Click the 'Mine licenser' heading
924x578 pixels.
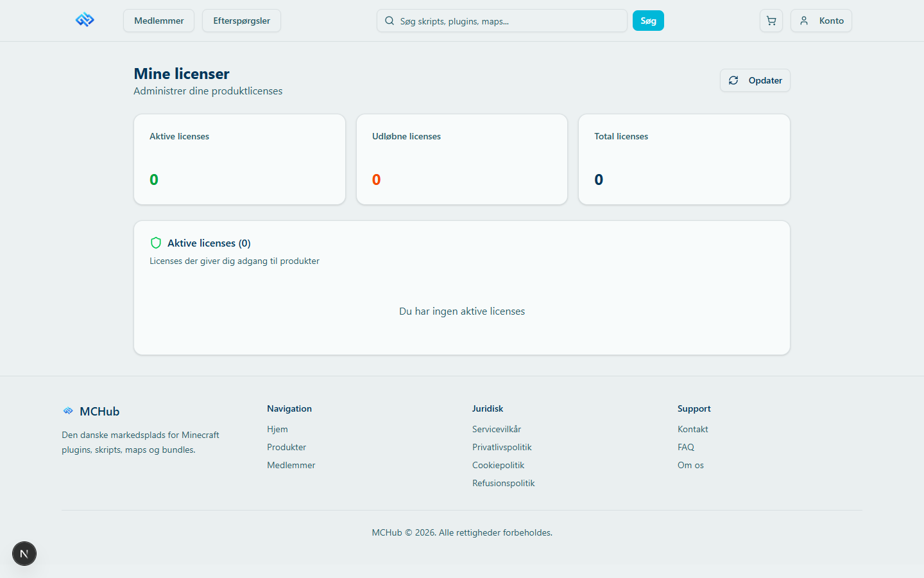[182, 74]
